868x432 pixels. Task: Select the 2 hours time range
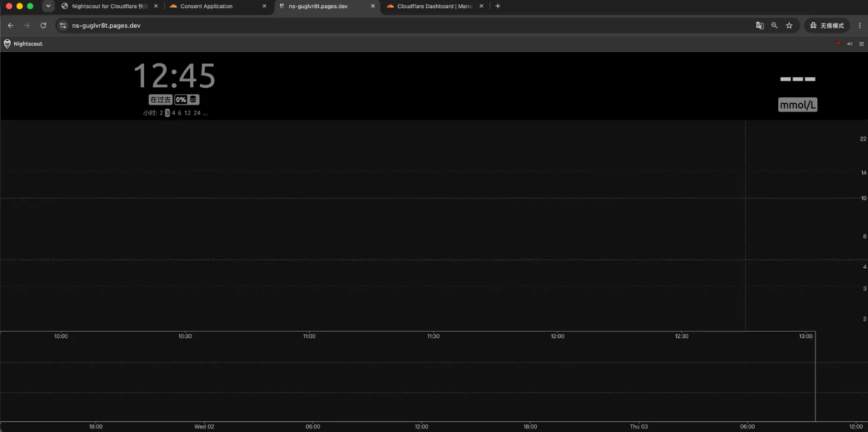coord(161,113)
